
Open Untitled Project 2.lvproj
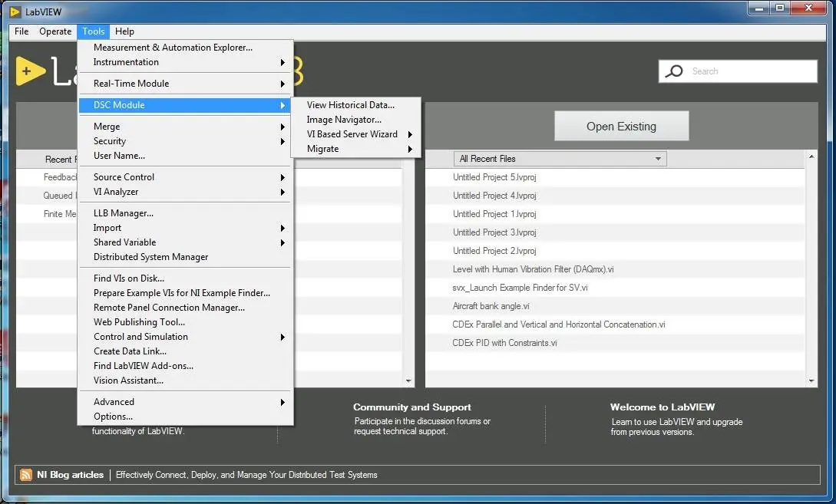point(494,250)
